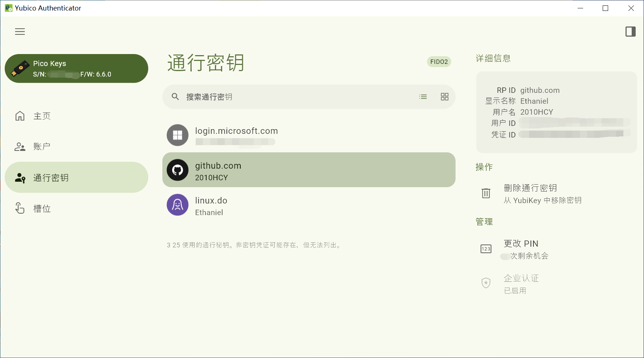Select the Pico Keys device card
The width and height of the screenshot is (644, 358).
[76, 69]
